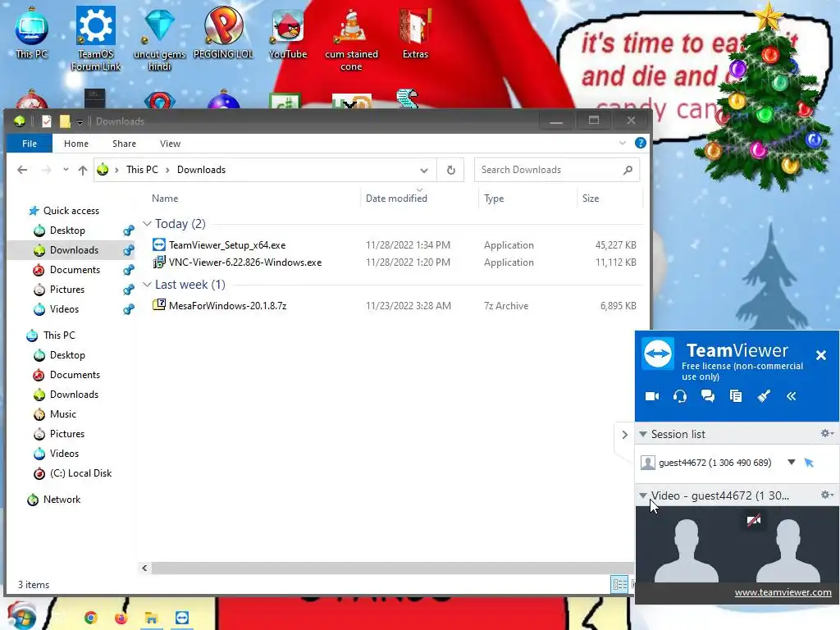This screenshot has height=630, width=840.
Task: Start video in TeamViewer panel
Action: (652, 396)
